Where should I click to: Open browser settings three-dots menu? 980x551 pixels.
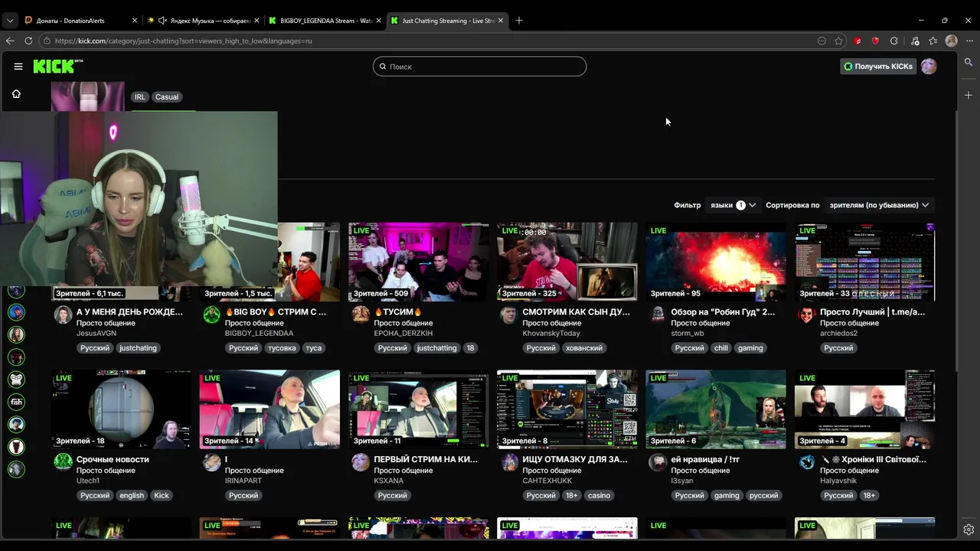(969, 41)
